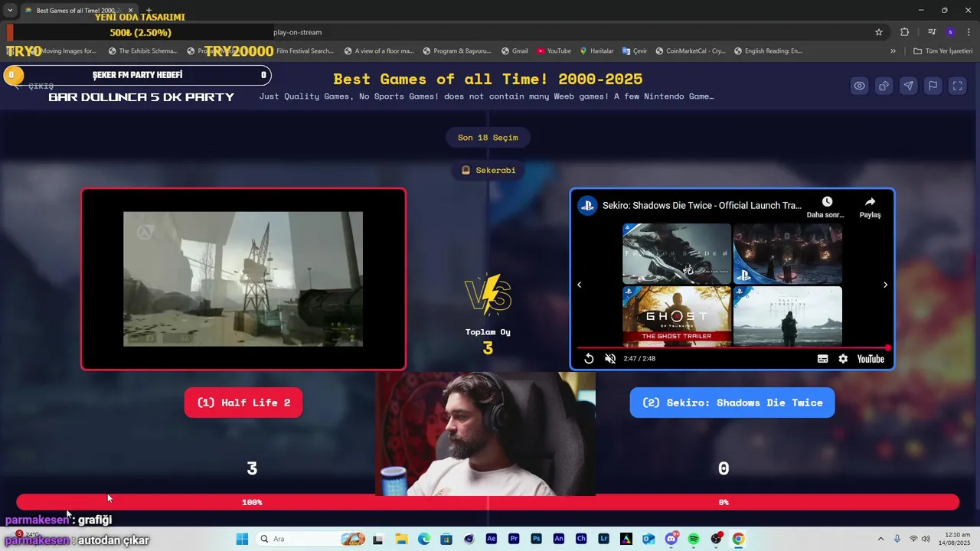The height and width of the screenshot is (551, 980).
Task: Open Discord from taskbar
Action: [x=671, y=539]
